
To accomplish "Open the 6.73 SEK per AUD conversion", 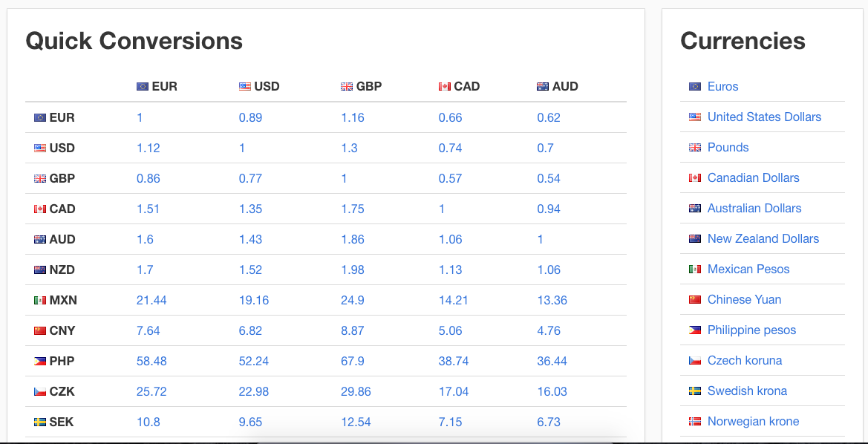I will point(549,422).
